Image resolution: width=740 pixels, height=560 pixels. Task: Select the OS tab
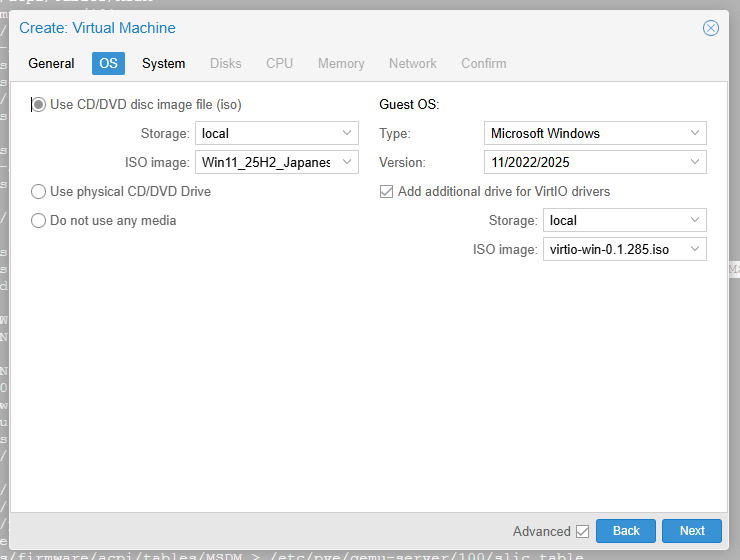coord(108,63)
